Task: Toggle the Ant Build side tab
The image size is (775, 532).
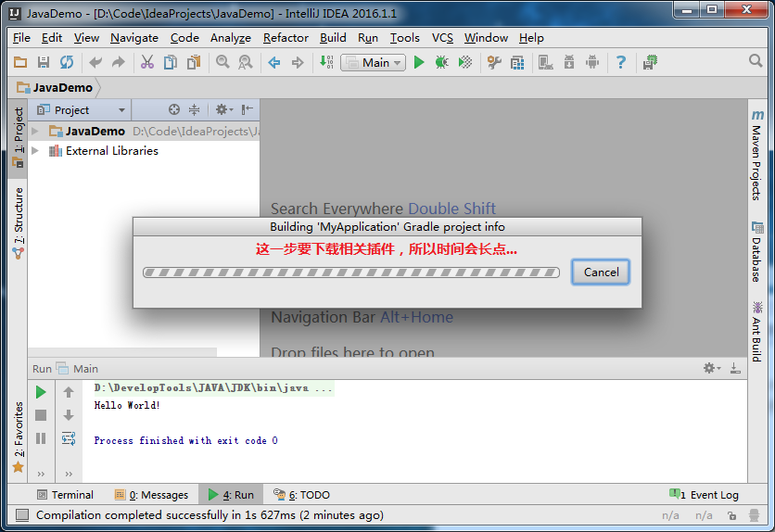Action: pyautogui.click(x=757, y=332)
